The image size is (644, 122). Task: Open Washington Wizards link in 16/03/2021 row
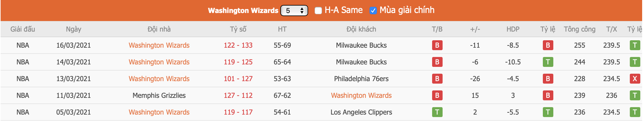point(159,45)
